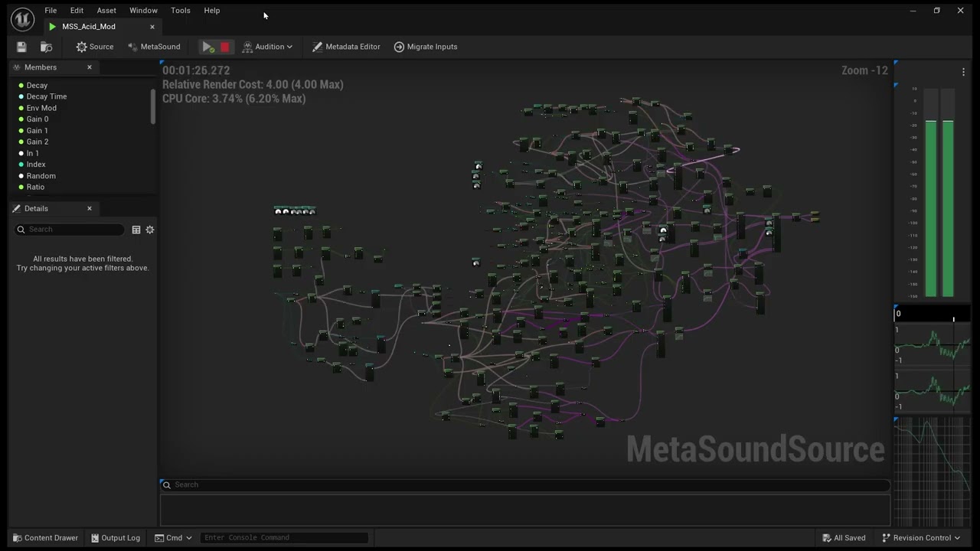Click Migrate Inputs button
The height and width of the screenshot is (551, 980).
point(426,47)
